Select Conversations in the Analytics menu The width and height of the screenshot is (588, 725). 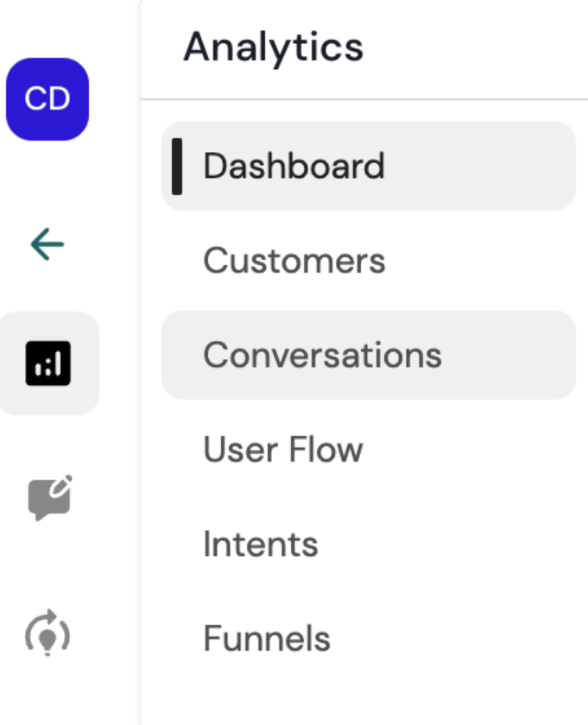322,356
